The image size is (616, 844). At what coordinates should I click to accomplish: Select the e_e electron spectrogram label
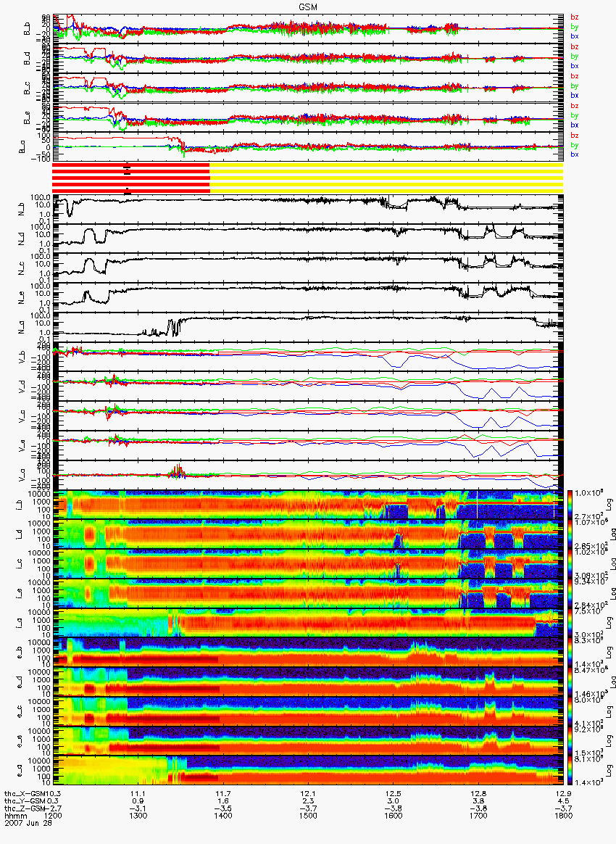20,741
